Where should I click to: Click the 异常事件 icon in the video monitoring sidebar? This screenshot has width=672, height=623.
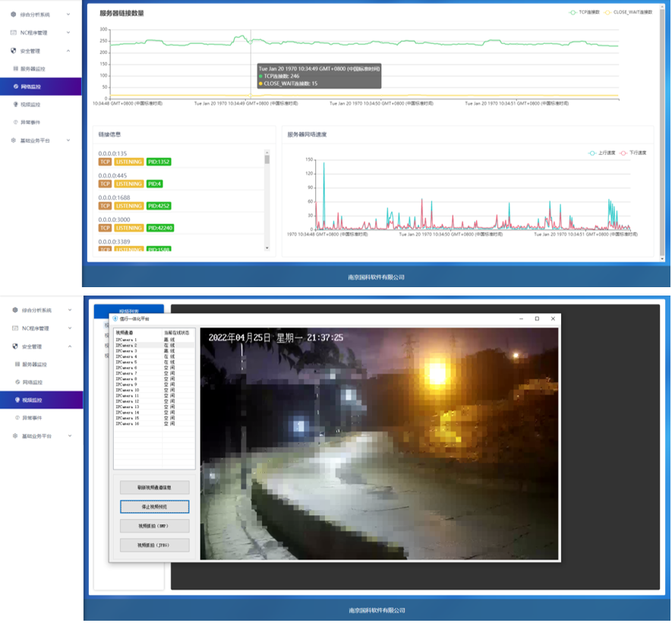click(x=17, y=418)
